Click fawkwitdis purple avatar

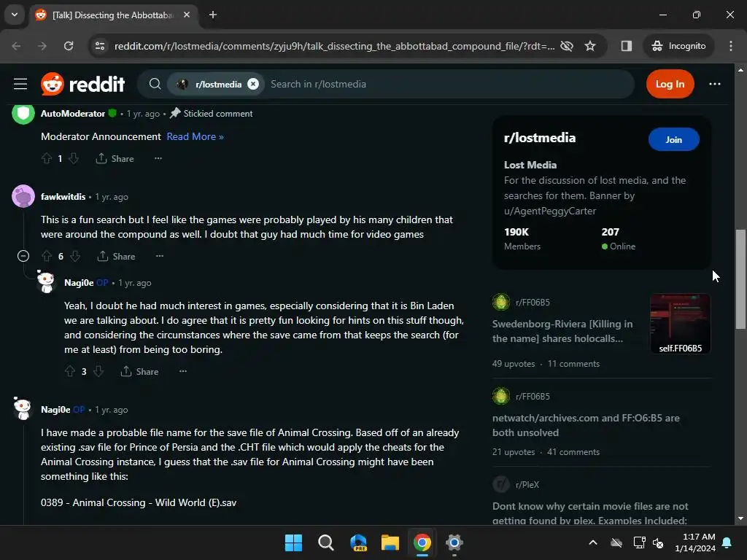(x=23, y=196)
